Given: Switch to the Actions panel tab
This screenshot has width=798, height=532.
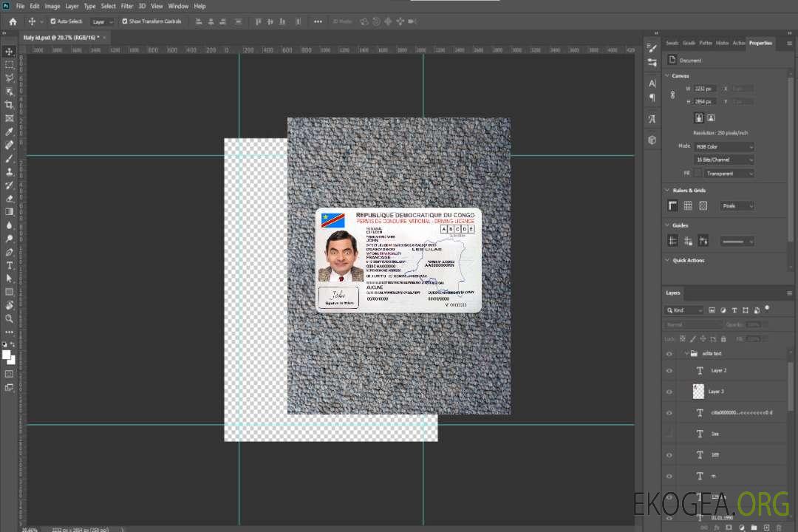Looking at the screenshot, I should pyautogui.click(x=739, y=44).
